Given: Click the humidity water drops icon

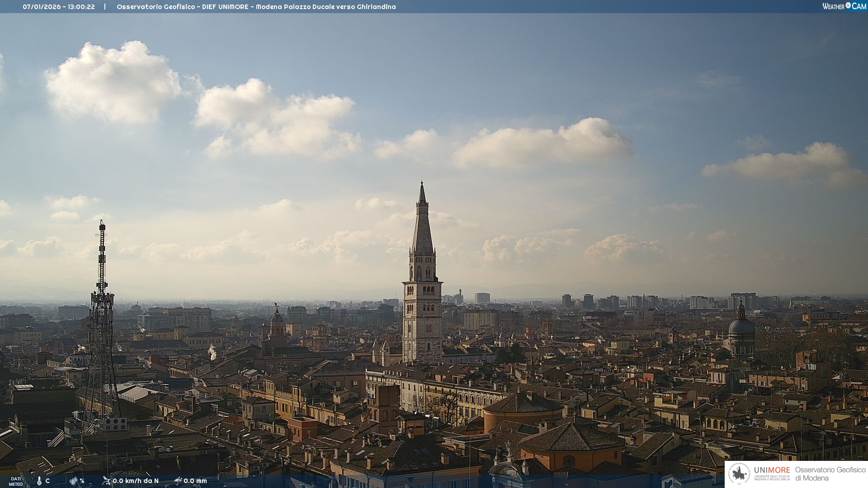Looking at the screenshot, I should click(x=73, y=481).
